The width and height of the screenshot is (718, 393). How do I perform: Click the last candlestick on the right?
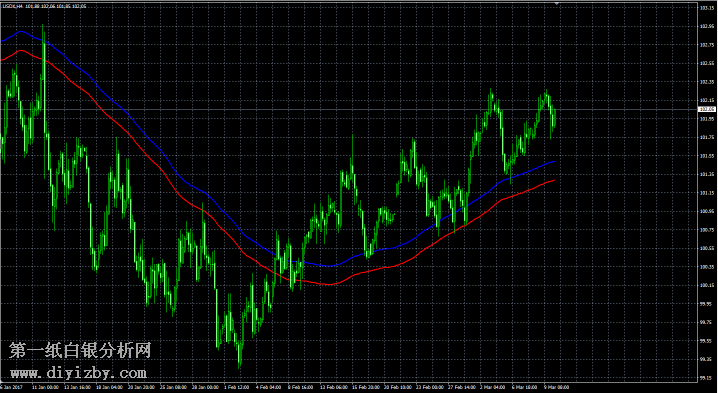click(554, 117)
